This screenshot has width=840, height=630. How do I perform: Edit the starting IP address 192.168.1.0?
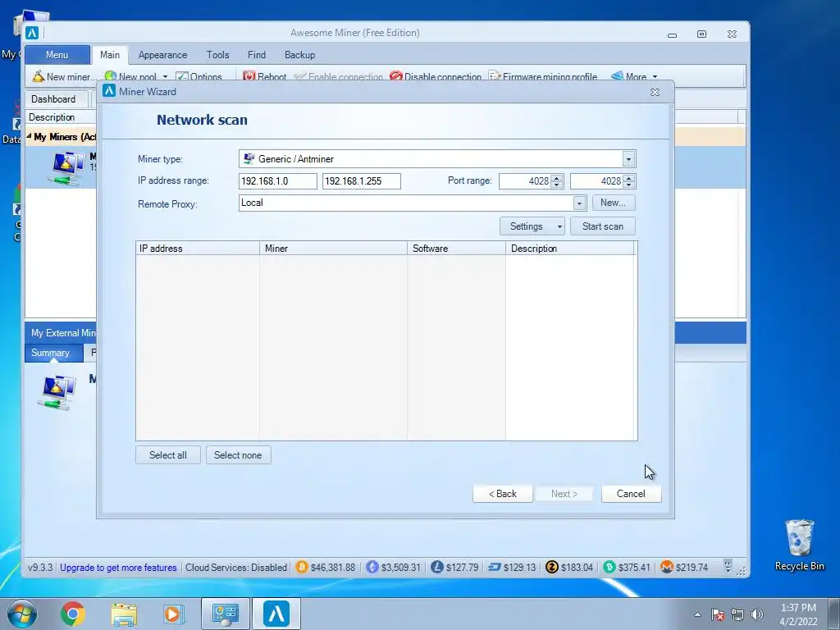[277, 181]
